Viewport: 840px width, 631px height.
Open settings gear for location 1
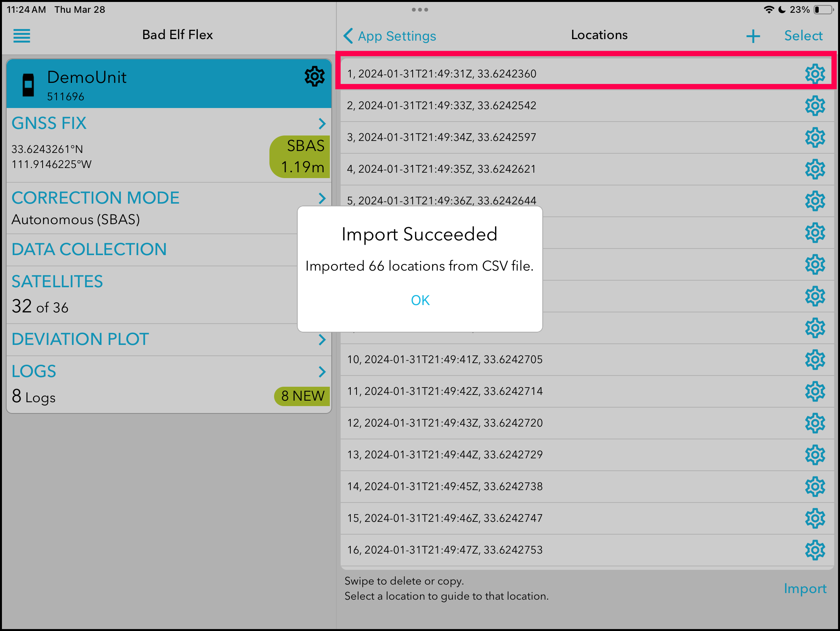click(x=815, y=74)
